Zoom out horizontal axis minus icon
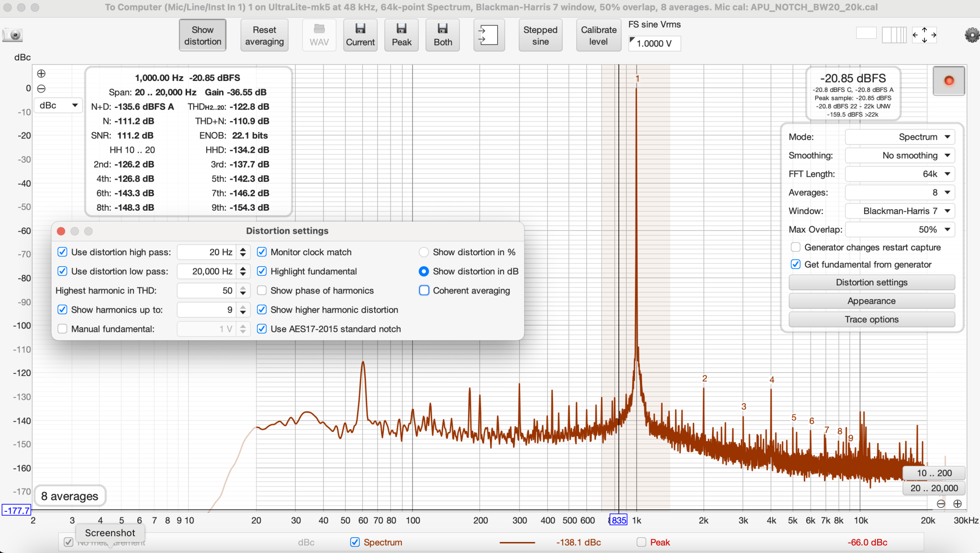Viewport: 980px width, 553px height. 941,504
